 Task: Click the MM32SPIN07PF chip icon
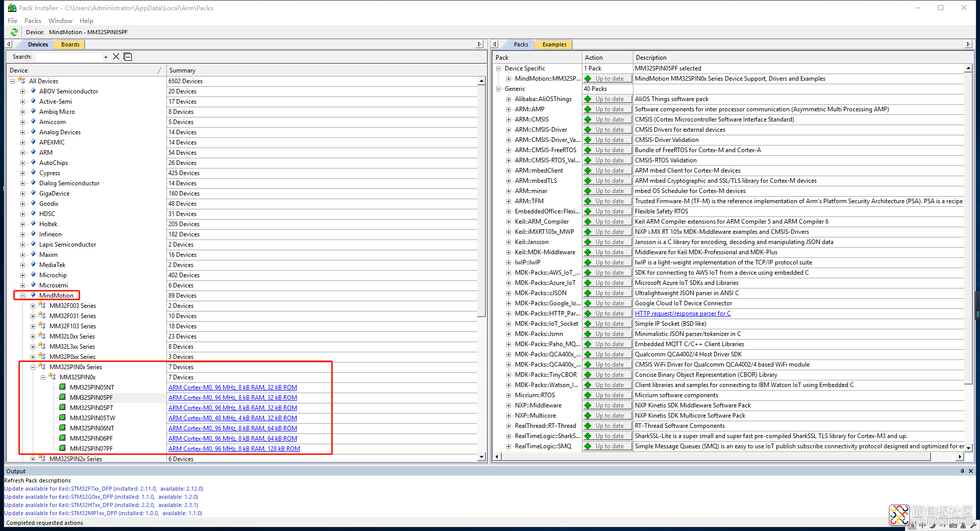[x=62, y=448]
